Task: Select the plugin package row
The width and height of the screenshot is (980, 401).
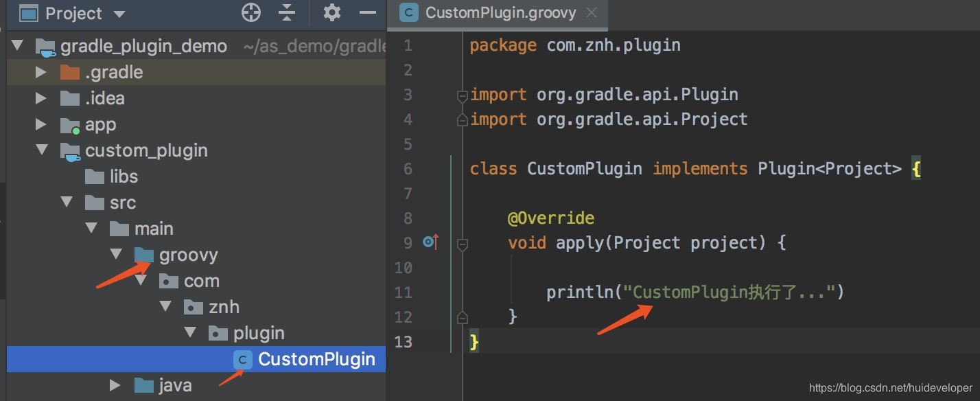Action: tap(196, 333)
